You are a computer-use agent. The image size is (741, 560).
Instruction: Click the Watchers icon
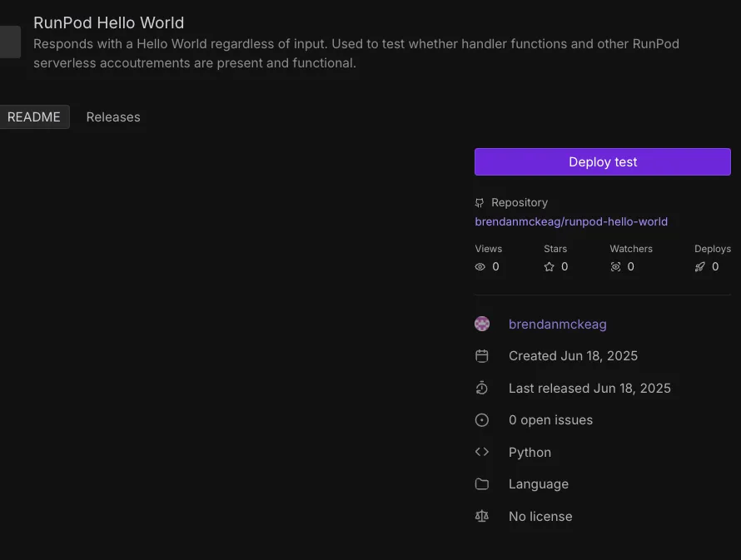pyautogui.click(x=615, y=267)
